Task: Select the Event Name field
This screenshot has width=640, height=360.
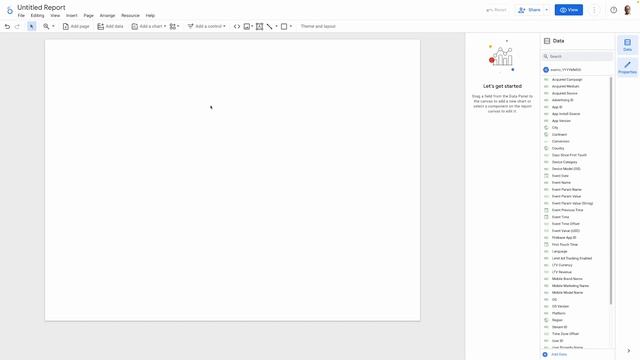Action: (x=561, y=183)
